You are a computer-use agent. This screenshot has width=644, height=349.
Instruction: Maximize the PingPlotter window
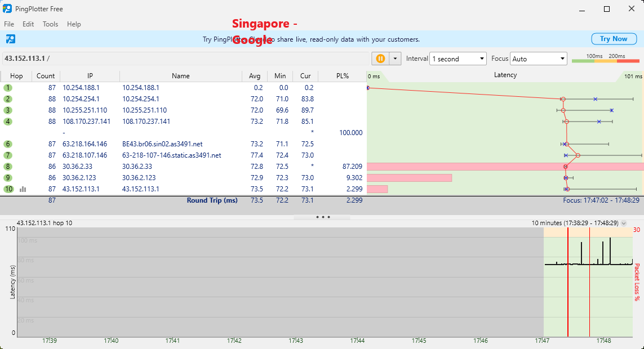(x=607, y=9)
